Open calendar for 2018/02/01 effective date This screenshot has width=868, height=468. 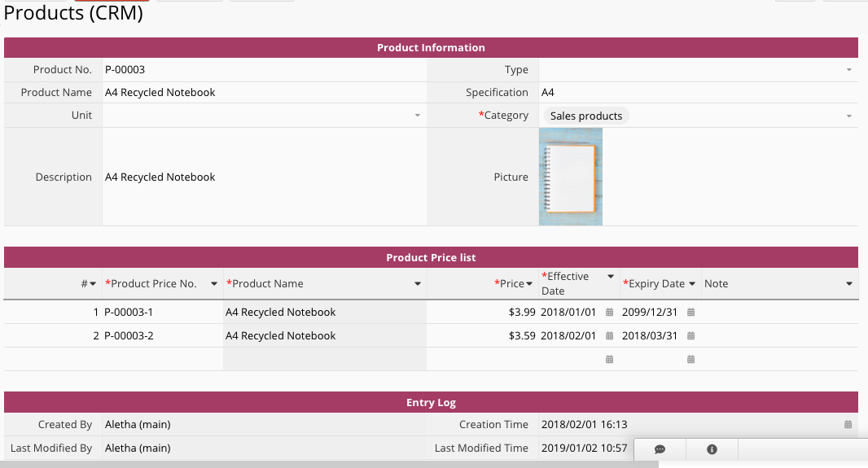pyautogui.click(x=610, y=336)
